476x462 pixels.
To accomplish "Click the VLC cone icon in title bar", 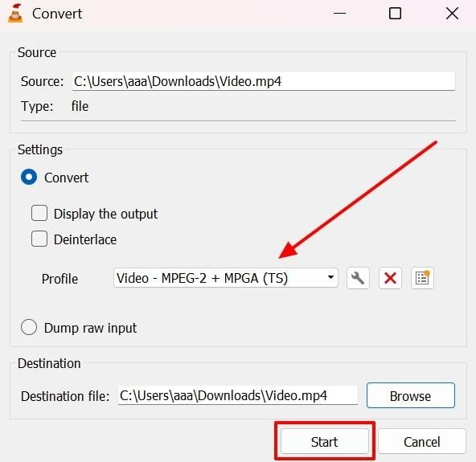I will [x=15, y=14].
